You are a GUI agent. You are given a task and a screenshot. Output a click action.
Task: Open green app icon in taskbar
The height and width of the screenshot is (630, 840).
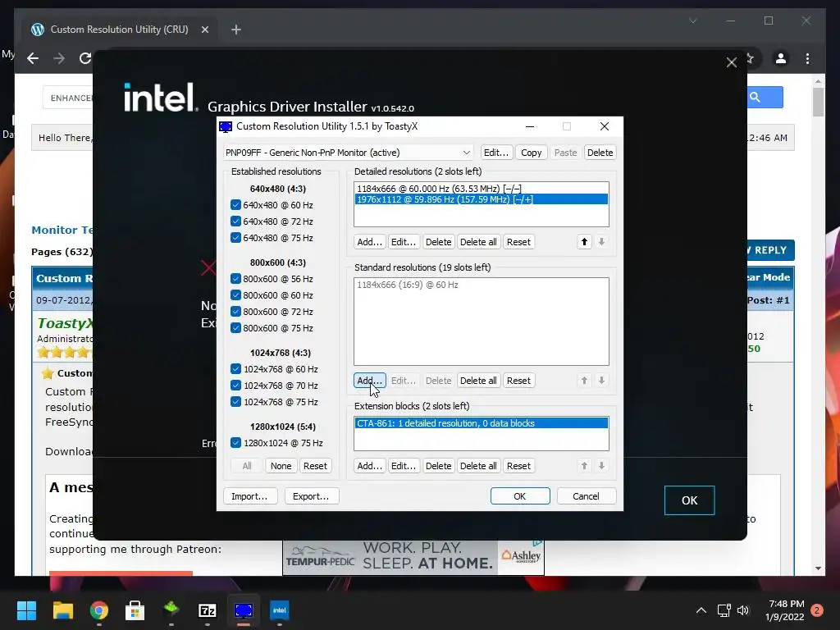click(x=171, y=609)
